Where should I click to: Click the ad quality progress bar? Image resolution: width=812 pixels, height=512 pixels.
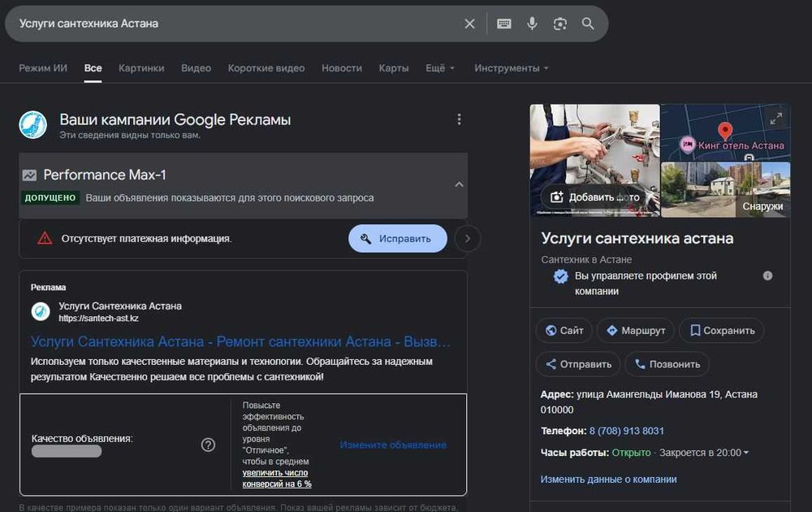click(x=67, y=451)
